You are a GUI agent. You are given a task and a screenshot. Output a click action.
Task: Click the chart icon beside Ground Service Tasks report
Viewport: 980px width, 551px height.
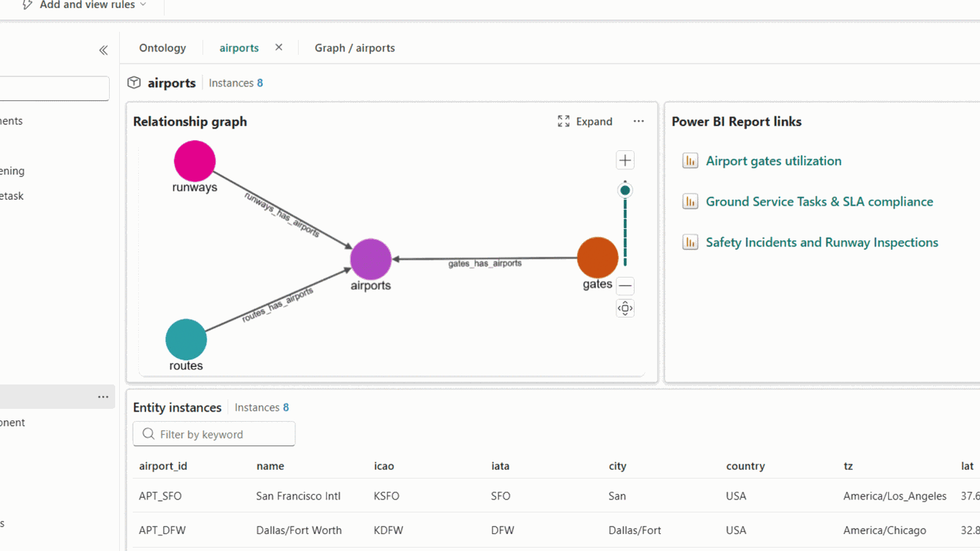pyautogui.click(x=689, y=201)
